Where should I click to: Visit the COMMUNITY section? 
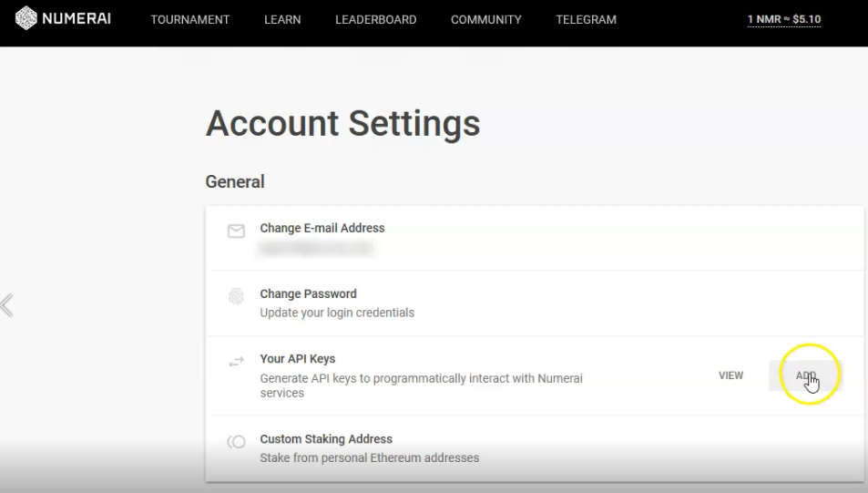(x=486, y=19)
